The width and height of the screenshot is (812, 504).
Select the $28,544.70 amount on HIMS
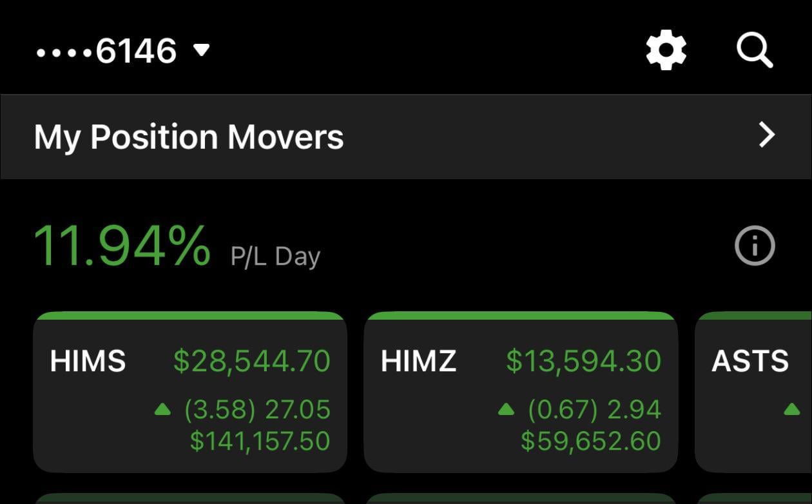(x=251, y=361)
